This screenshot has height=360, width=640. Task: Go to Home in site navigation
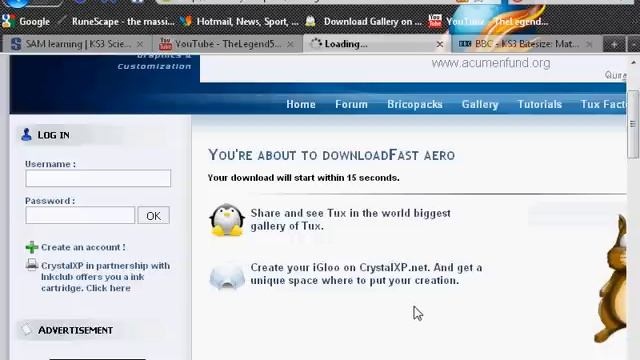(301, 104)
